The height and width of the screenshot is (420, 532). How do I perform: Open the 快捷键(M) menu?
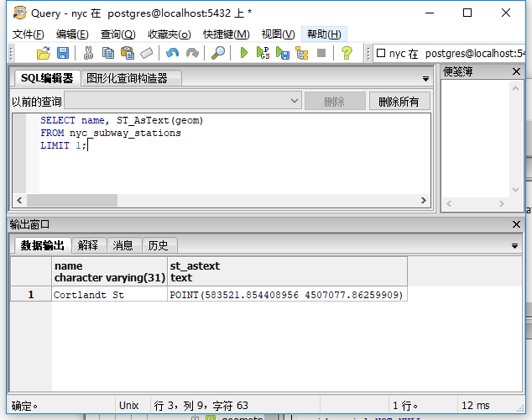pos(227,34)
